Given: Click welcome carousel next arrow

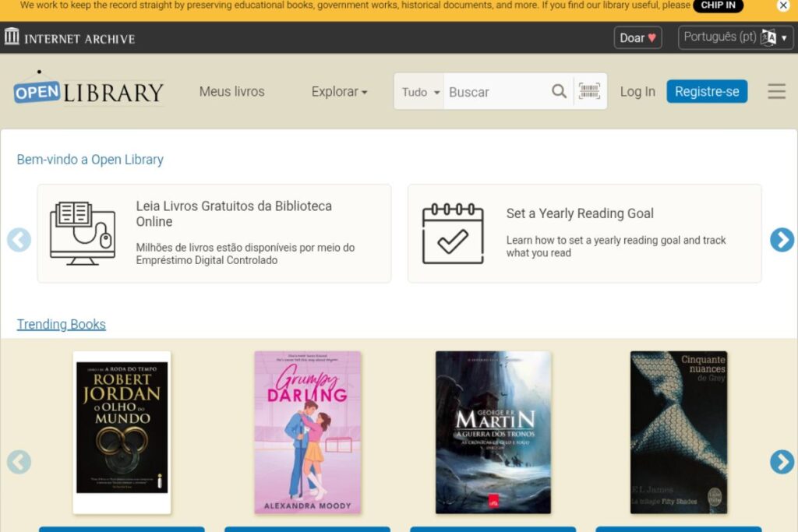Looking at the screenshot, I should pos(782,240).
